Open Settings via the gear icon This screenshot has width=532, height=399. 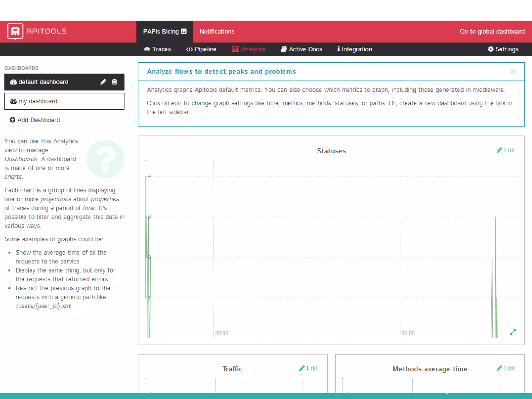pos(490,49)
